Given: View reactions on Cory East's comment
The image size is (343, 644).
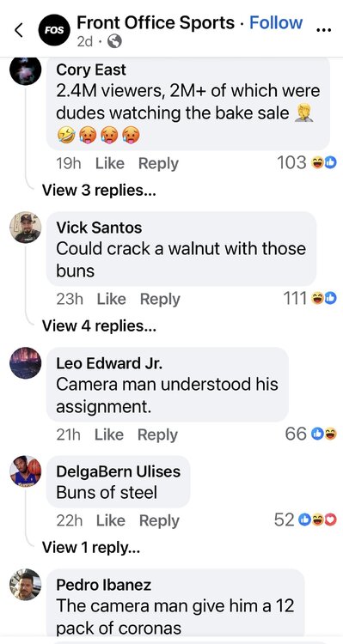Looking at the screenshot, I should click(307, 163).
